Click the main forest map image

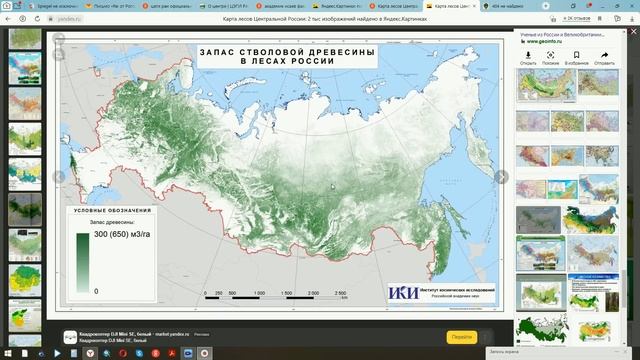pos(280,175)
